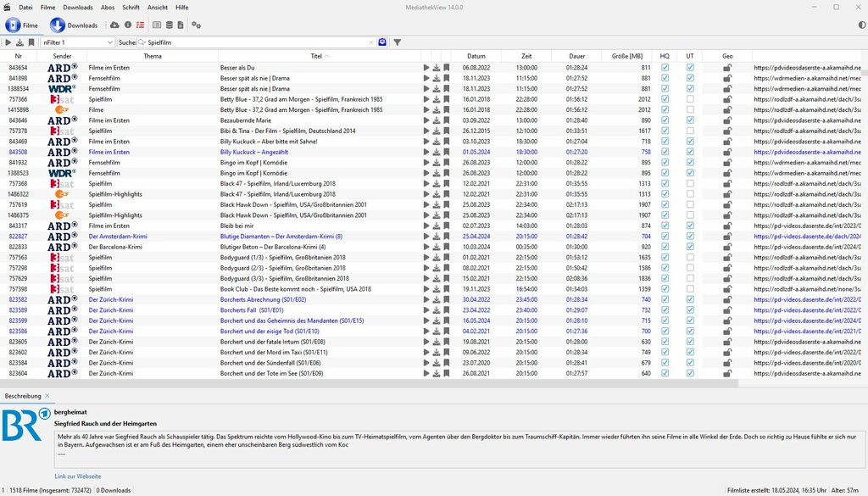868x496 pixels.
Task: Open the Filme menu
Action: (x=47, y=7)
